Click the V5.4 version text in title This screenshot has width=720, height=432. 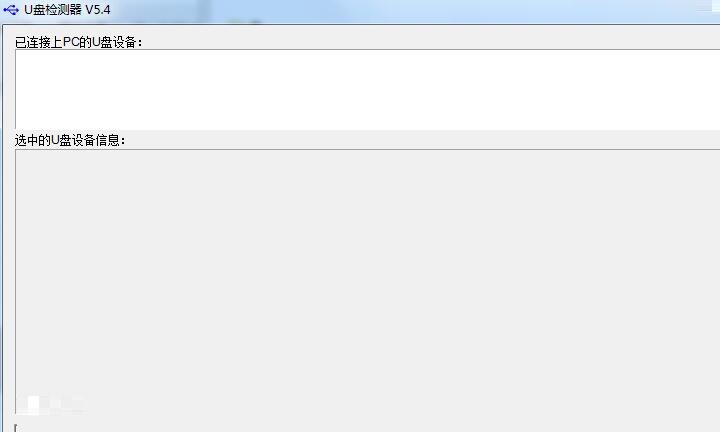[98, 10]
